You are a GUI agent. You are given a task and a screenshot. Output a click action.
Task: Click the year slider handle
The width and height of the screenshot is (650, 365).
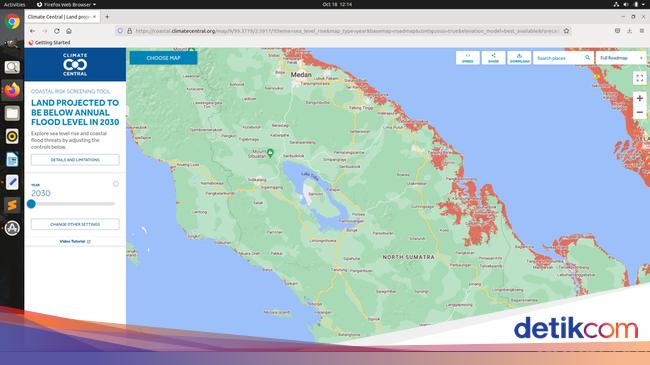pos(31,204)
